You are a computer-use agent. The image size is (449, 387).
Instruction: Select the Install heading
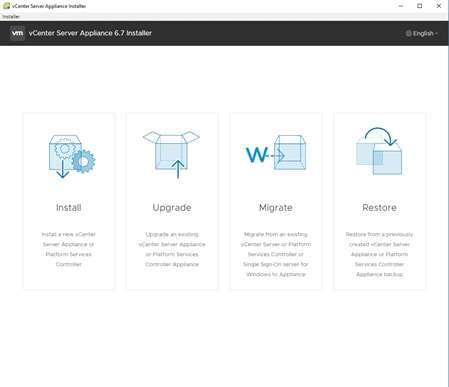pos(69,208)
